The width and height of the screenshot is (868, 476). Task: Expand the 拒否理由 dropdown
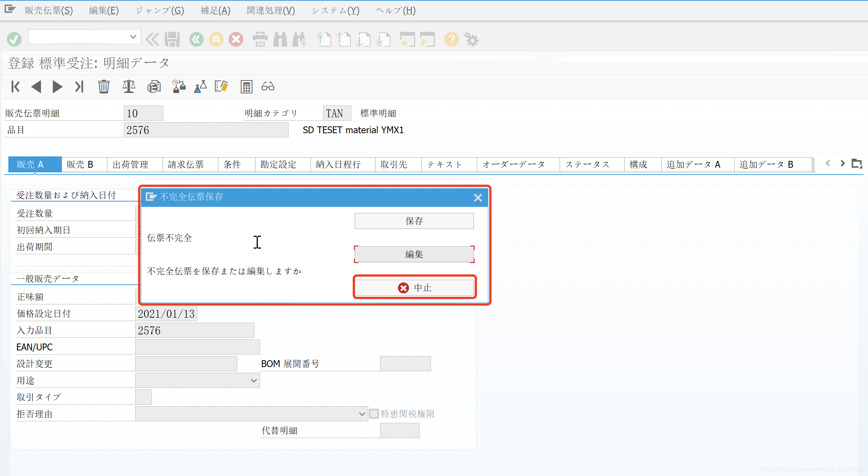click(362, 414)
